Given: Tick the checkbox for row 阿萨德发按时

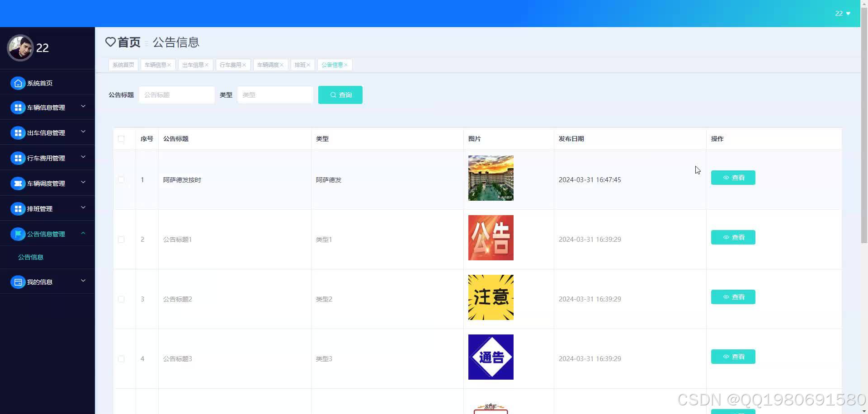Looking at the screenshot, I should tap(121, 180).
